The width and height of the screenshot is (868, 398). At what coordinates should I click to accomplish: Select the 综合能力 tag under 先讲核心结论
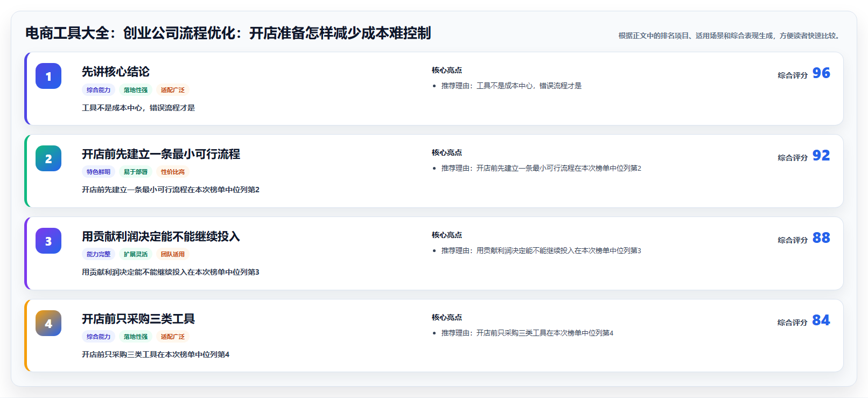pyautogui.click(x=99, y=90)
